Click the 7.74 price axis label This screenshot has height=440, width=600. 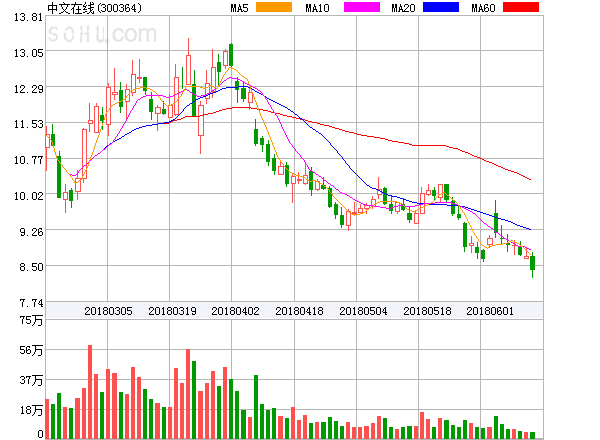31,303
